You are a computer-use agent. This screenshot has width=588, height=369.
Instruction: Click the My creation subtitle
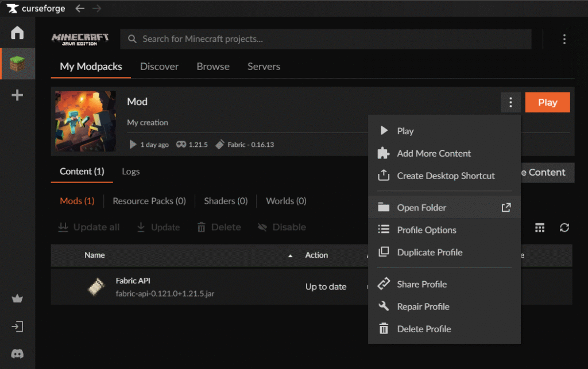pyautogui.click(x=148, y=122)
